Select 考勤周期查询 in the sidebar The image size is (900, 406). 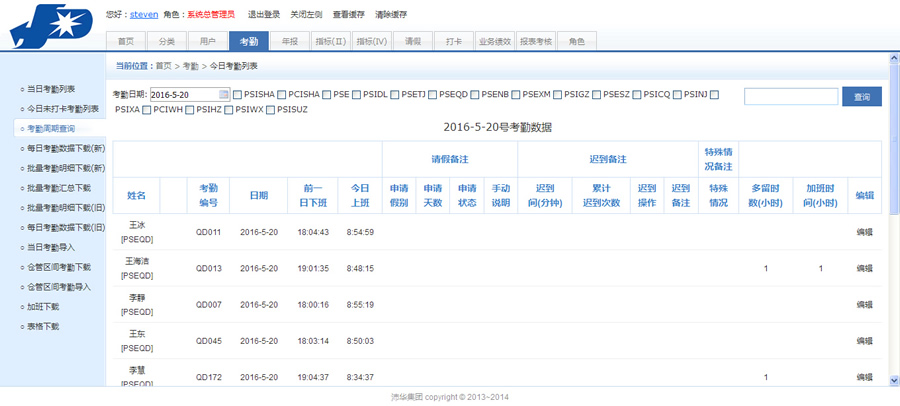51,129
